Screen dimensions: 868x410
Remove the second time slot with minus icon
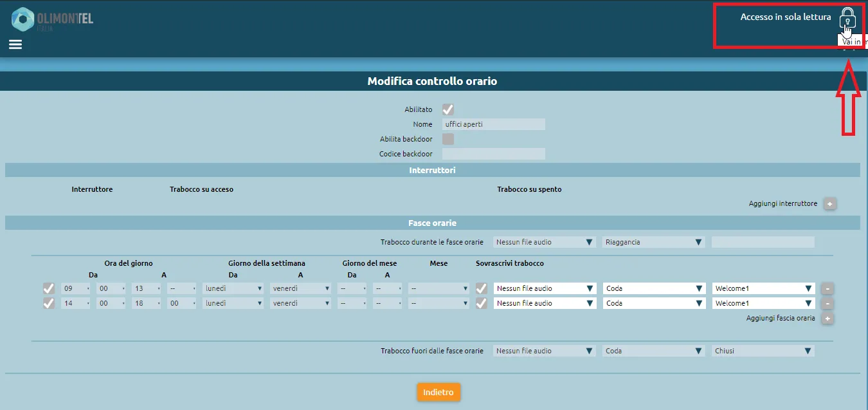(827, 303)
